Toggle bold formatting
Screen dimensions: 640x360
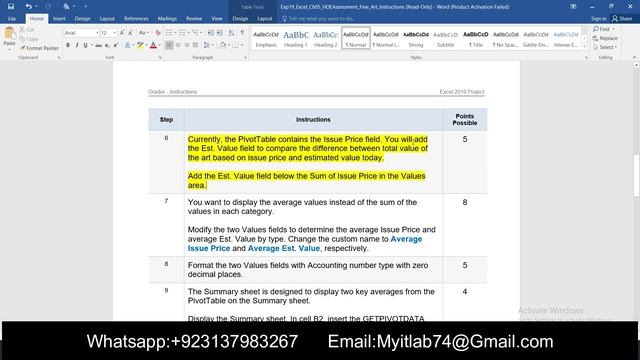pyautogui.click(x=68, y=45)
